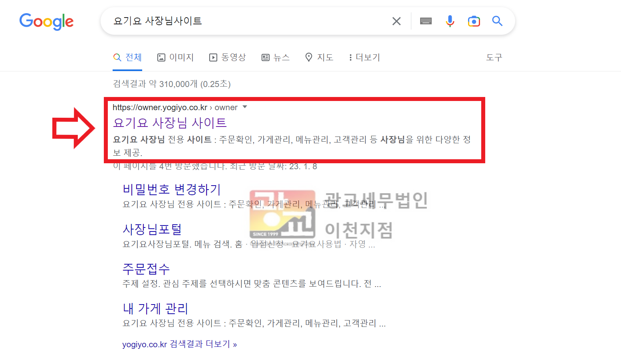This screenshot has width=621, height=364.
Task: Click the magnifier search submit icon
Action: click(x=497, y=21)
